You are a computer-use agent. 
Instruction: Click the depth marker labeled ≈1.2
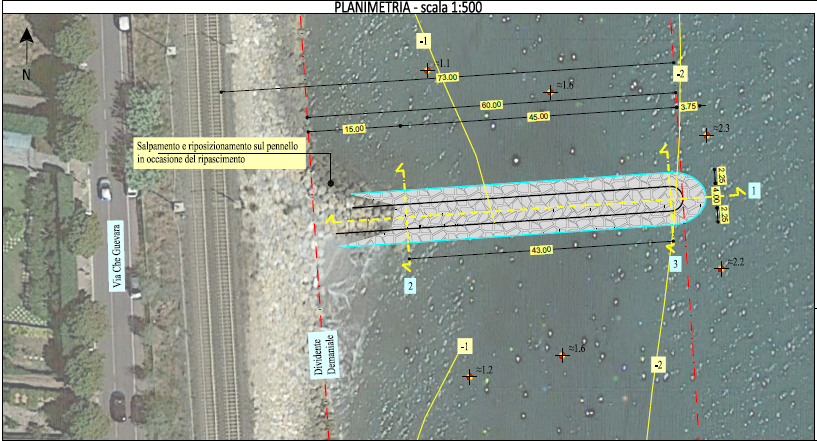pyautogui.click(x=469, y=377)
